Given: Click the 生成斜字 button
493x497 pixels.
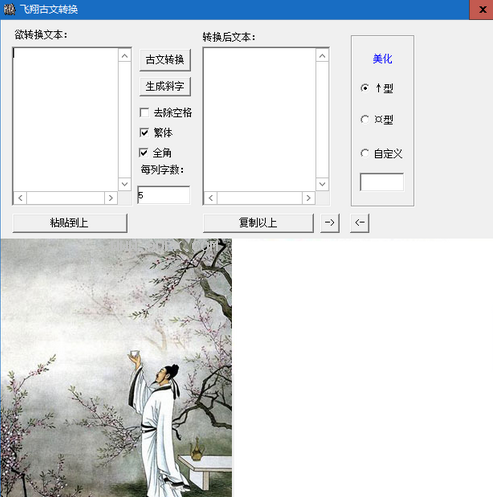Looking at the screenshot, I should (x=165, y=87).
